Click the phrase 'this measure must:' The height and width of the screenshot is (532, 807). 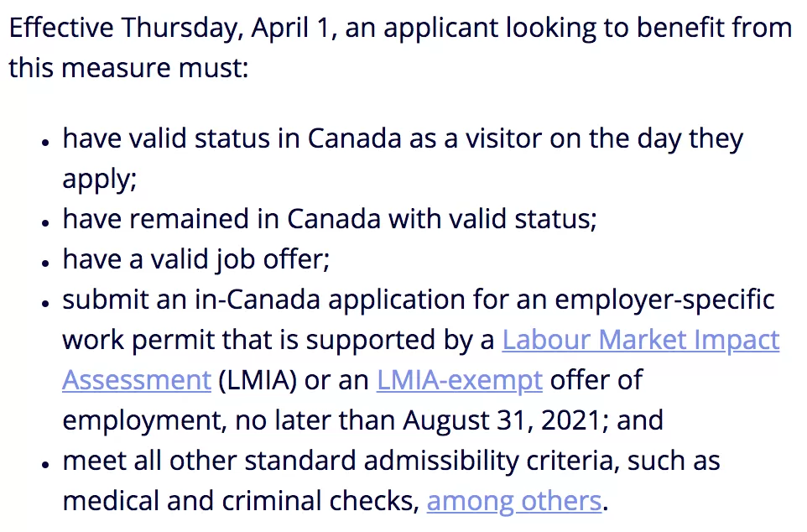pyautogui.click(x=128, y=67)
